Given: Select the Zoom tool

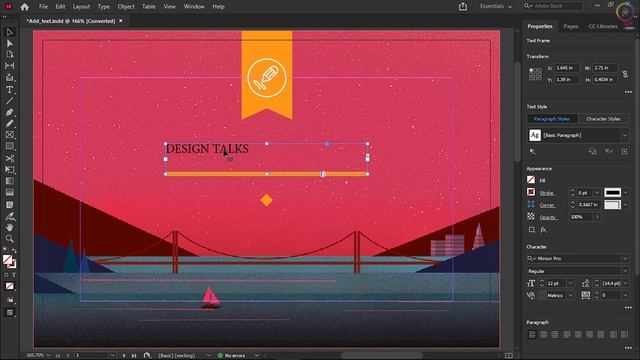Looking at the screenshot, I should pos(10,239).
